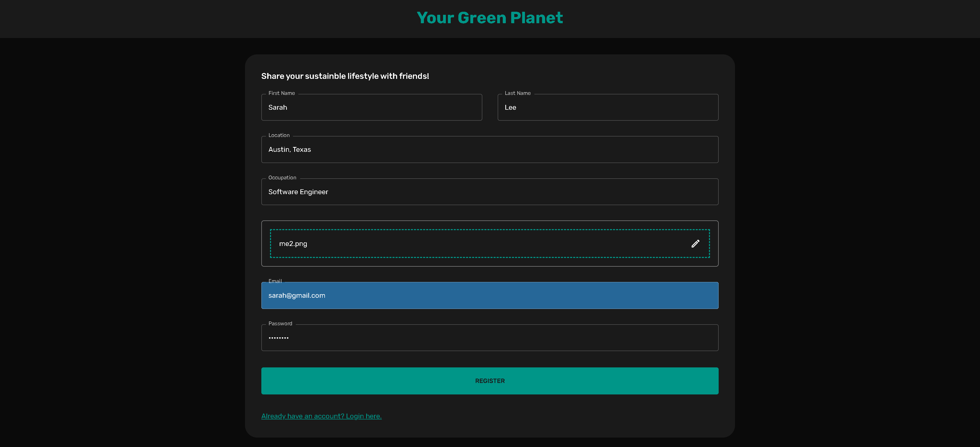
Task: Click the Occupation label text
Action: 282,178
